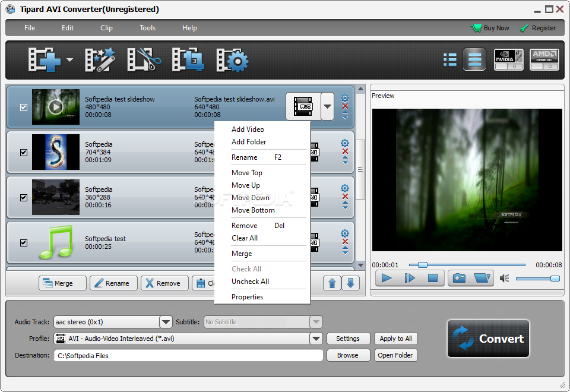
Task: Open the Add Video dropdown arrow in toolbar
Action: (69, 60)
